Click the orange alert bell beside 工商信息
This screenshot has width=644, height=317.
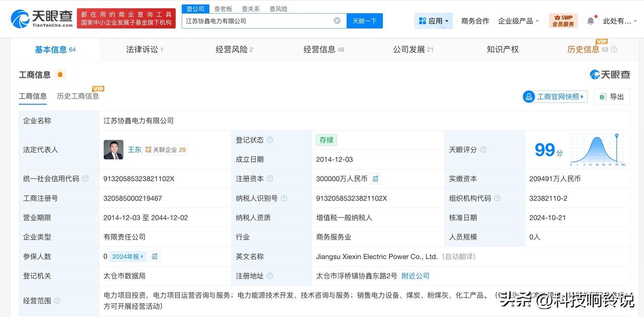tap(60, 75)
